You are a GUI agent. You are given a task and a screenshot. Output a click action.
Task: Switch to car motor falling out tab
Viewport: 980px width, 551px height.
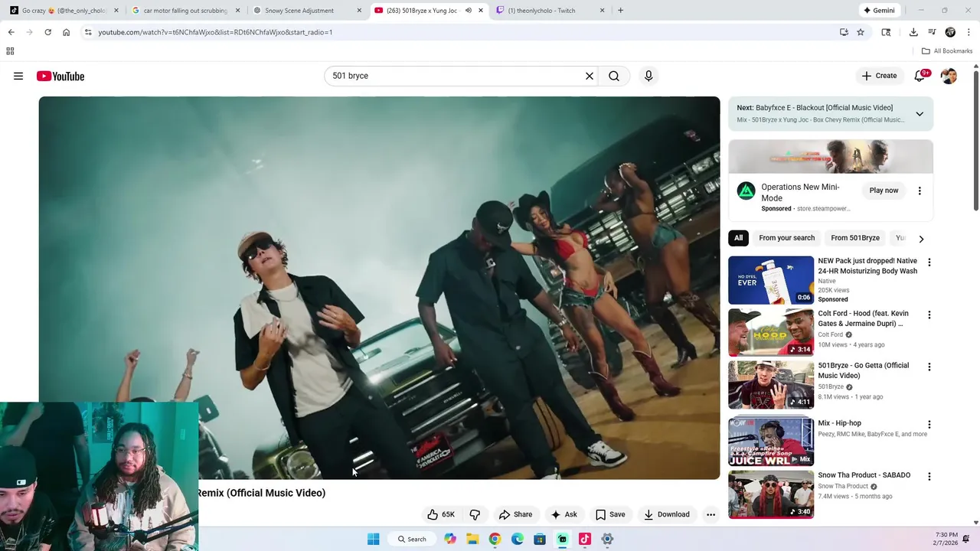point(184,11)
